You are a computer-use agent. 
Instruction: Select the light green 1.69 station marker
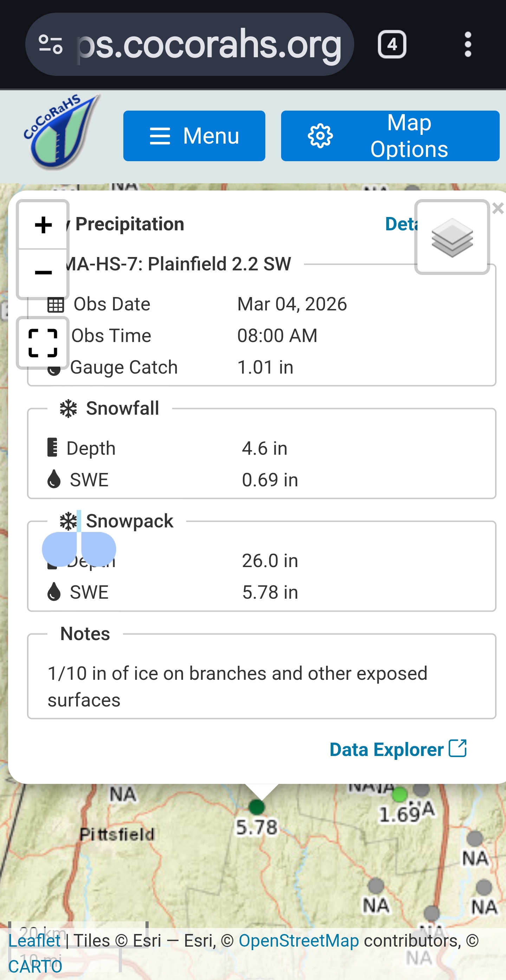(400, 794)
